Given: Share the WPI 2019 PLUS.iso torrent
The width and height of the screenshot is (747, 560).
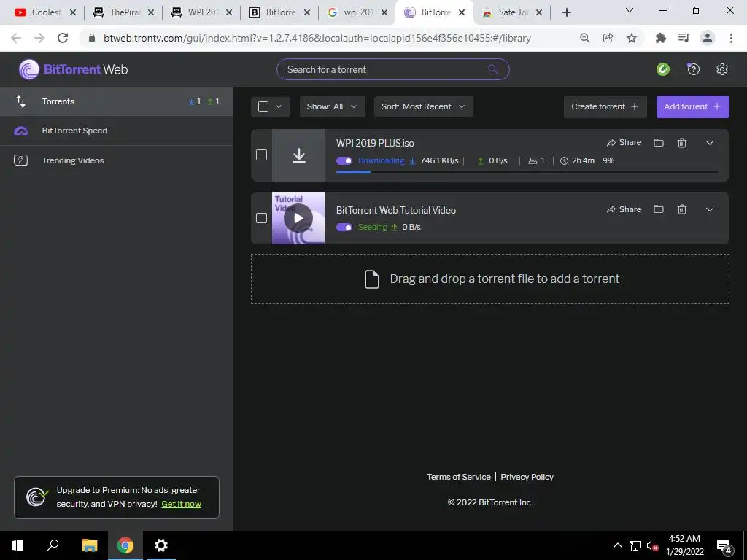Looking at the screenshot, I should pyautogui.click(x=624, y=142).
